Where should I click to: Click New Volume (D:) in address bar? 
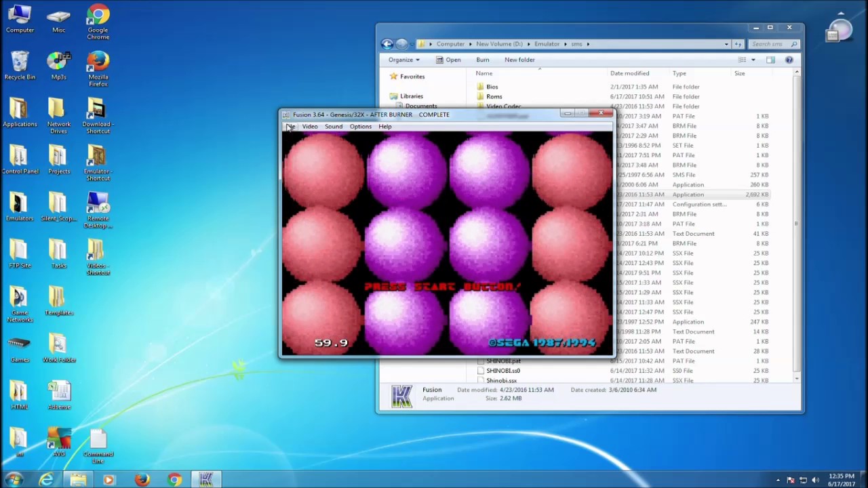coord(499,44)
